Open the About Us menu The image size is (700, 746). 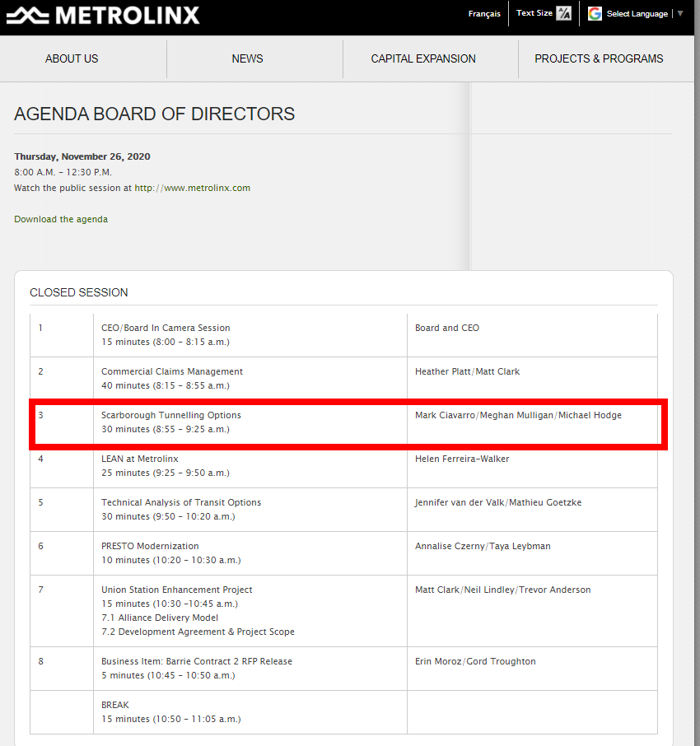coord(72,58)
